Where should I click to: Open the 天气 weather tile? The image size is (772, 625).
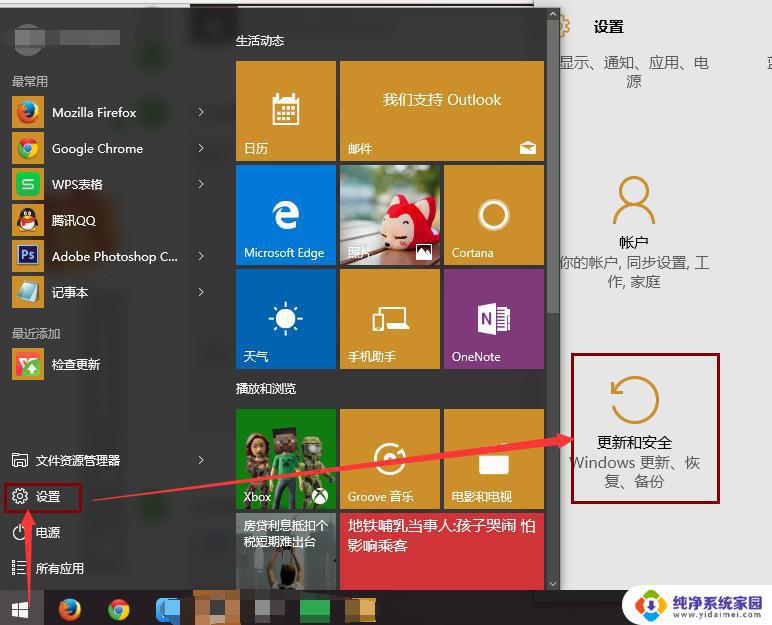(286, 319)
